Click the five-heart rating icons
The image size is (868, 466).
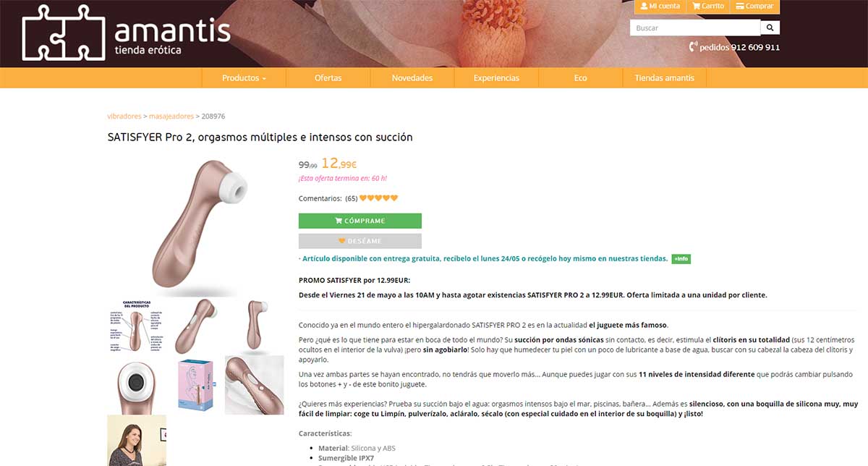379,198
